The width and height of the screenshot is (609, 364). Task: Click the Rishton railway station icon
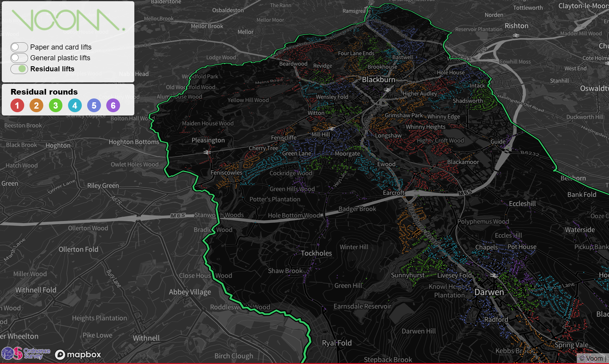516,35
